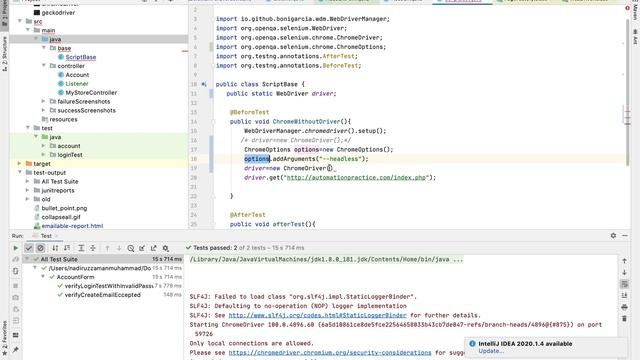Image resolution: width=640 pixels, height=360 pixels.
Task: Open ScriptBase class in project tree
Action: pos(81,57)
